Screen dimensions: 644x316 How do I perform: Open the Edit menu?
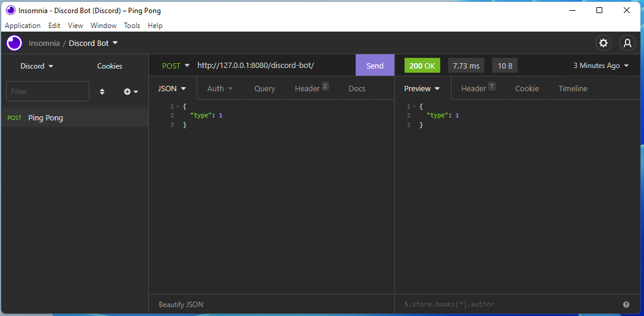tap(54, 26)
